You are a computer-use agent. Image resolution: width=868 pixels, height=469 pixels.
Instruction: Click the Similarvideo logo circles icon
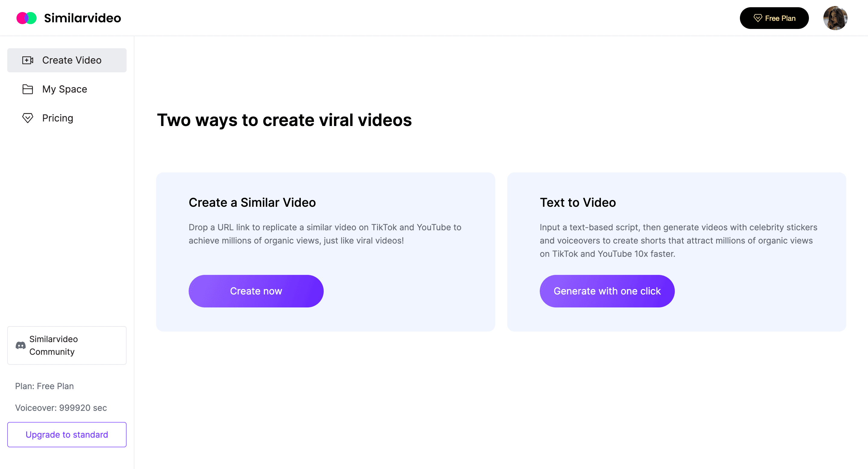click(26, 18)
